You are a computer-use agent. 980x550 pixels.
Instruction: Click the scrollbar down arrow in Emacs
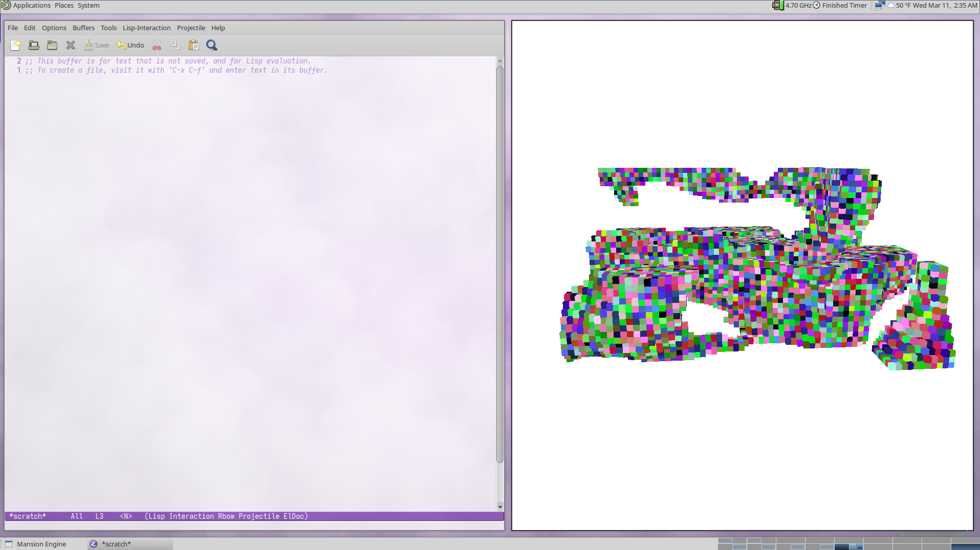click(500, 507)
